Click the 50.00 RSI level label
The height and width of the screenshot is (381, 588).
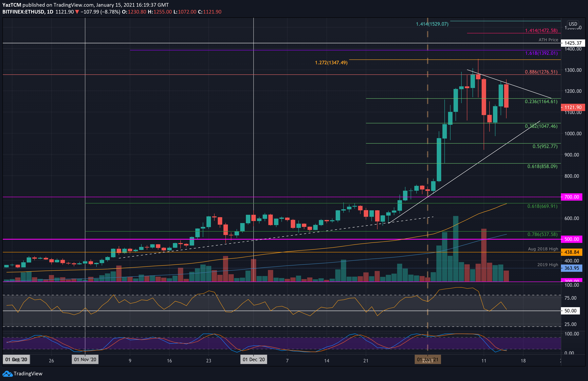coord(570,311)
